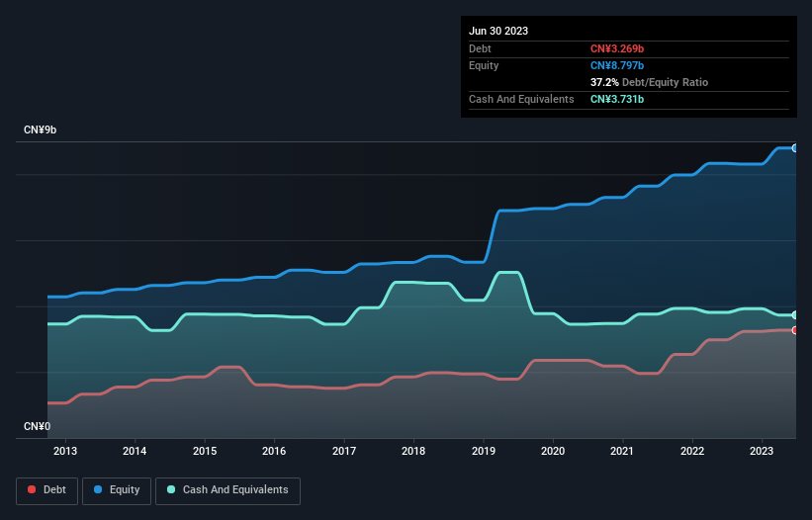Image resolution: width=812 pixels, height=520 pixels.
Task: Click the 2022 x-axis label
Action: pyautogui.click(x=692, y=451)
